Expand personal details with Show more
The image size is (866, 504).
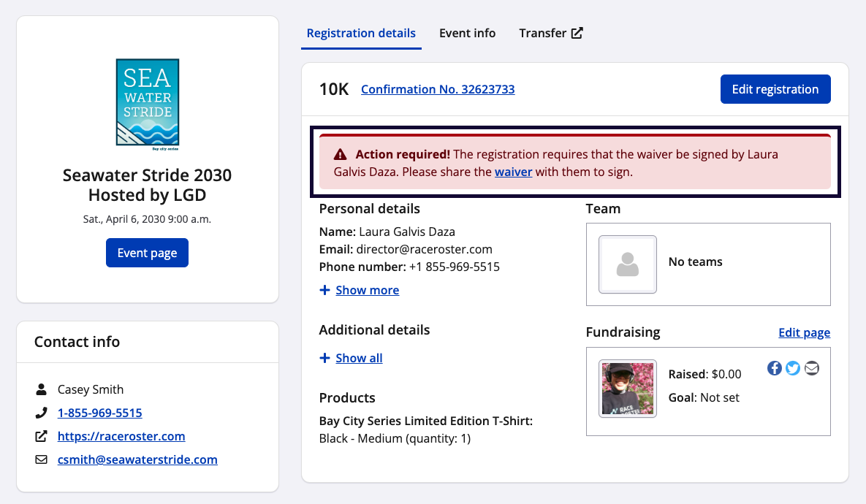(x=367, y=290)
